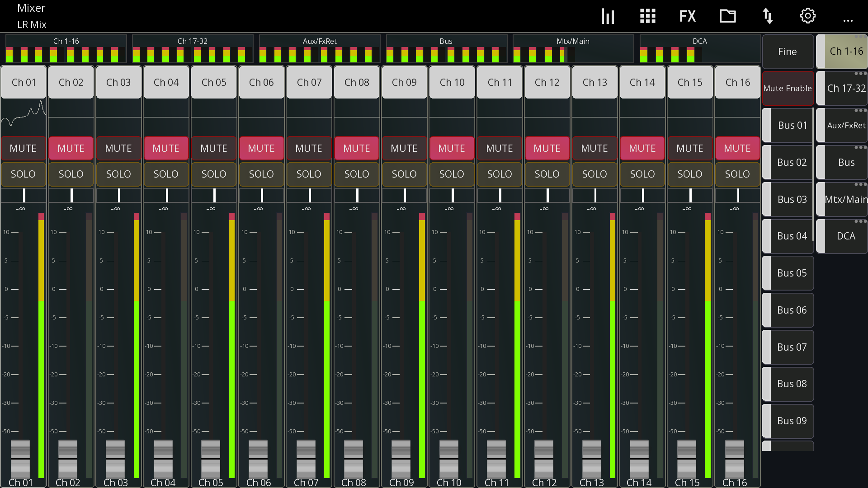Jump to Mtx/Main meter overview strip
This screenshot has height=488, width=868.
pos(573,49)
